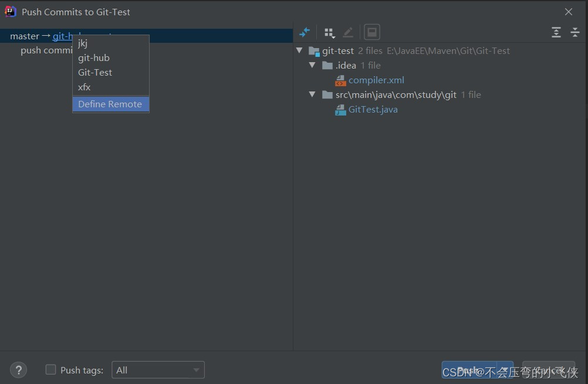Select jkj remote from the popup

click(111, 43)
